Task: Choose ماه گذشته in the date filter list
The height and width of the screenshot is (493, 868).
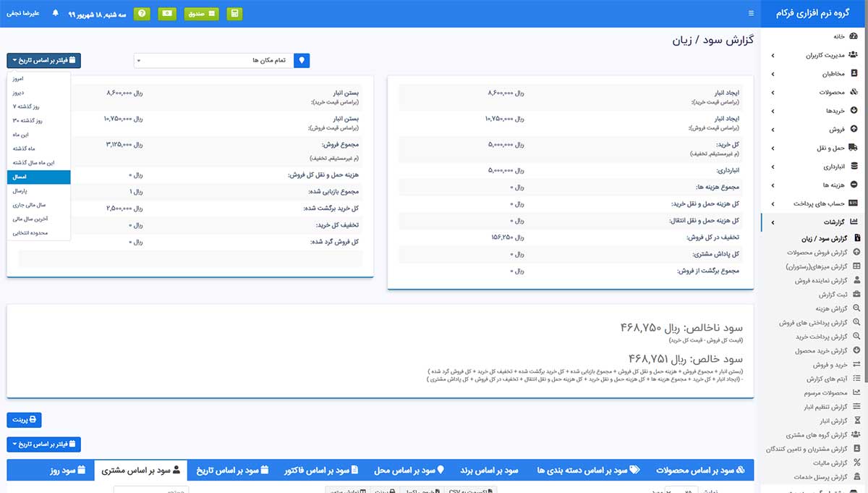Action: tap(38, 149)
